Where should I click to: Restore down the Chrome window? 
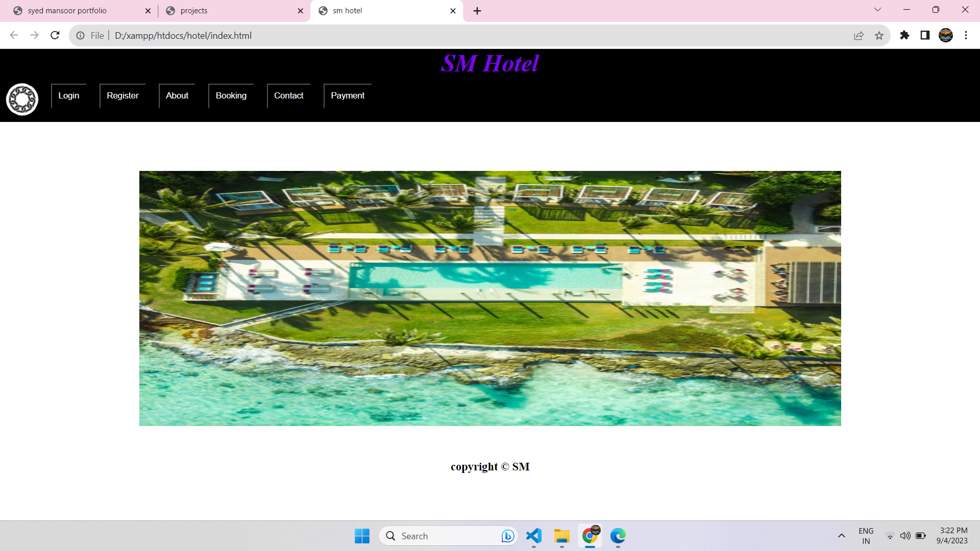[936, 10]
